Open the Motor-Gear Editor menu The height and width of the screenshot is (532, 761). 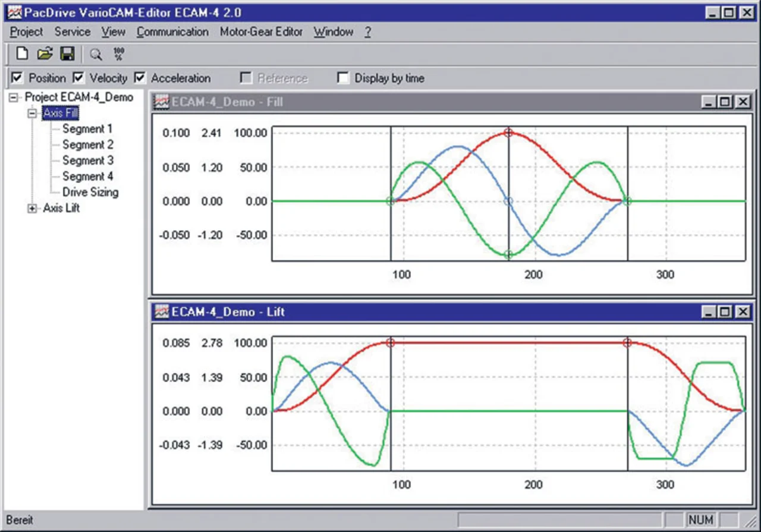[261, 32]
